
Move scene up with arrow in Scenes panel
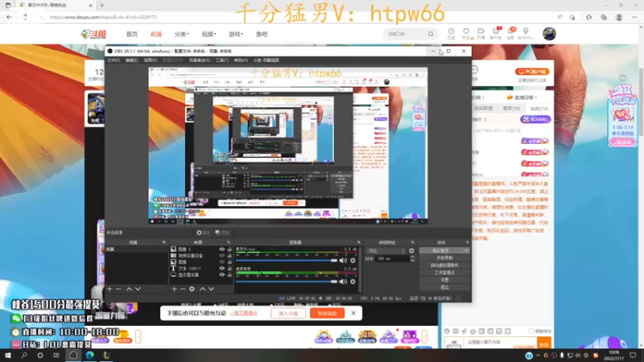pos(129,289)
